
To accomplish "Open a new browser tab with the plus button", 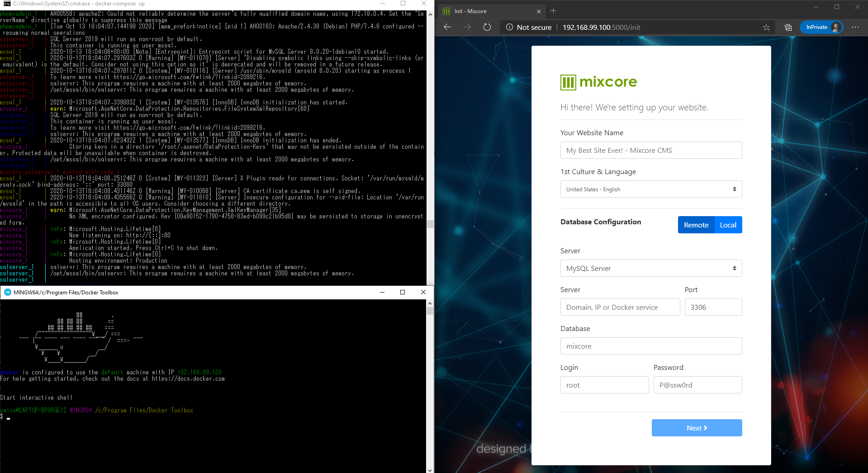I will (554, 11).
